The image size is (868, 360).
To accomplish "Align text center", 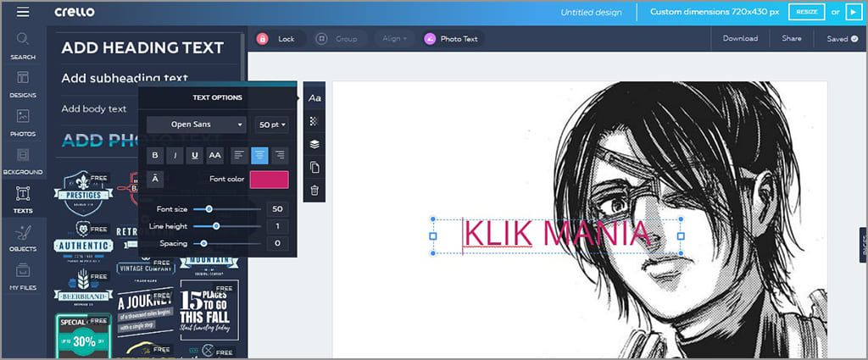I will point(259,155).
